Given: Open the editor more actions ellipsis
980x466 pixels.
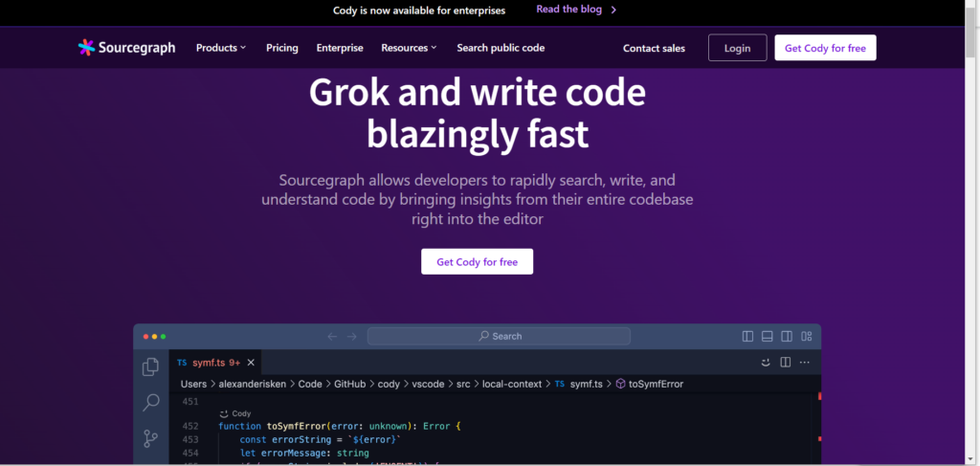Looking at the screenshot, I should click(805, 363).
